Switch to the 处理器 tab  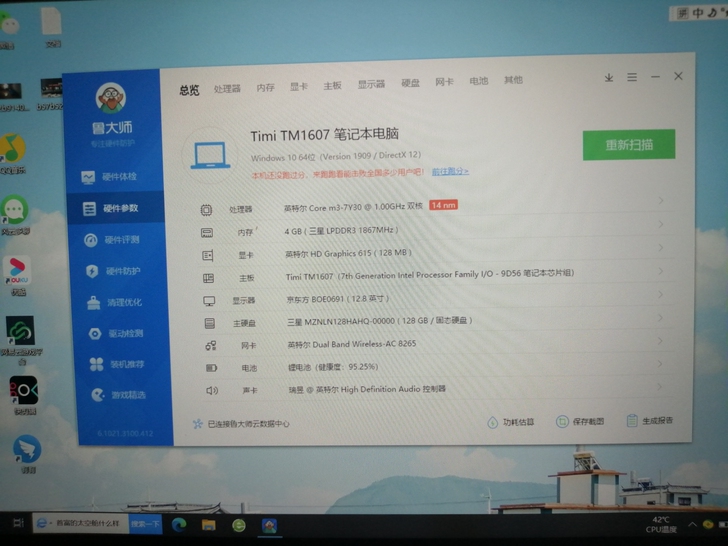[x=227, y=88]
